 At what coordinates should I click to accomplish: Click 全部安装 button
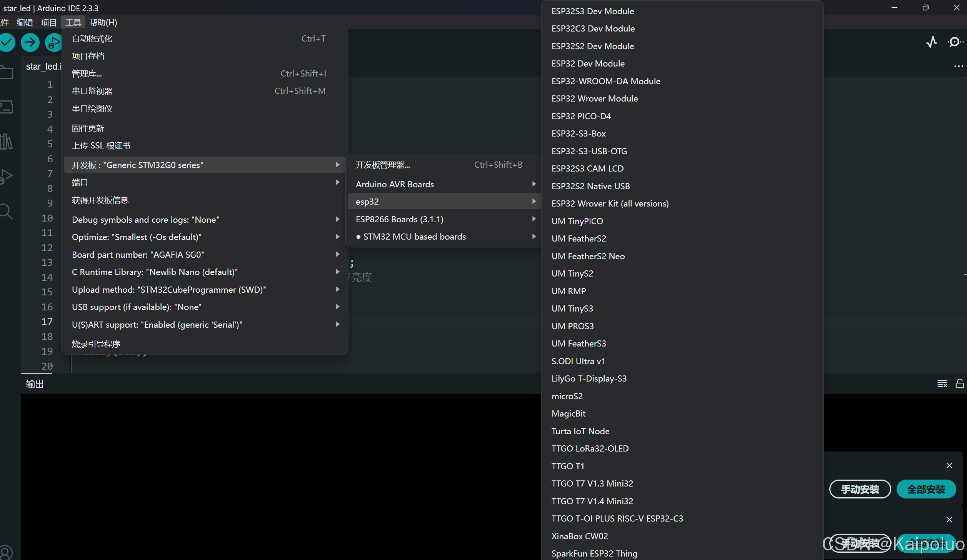[x=926, y=489]
